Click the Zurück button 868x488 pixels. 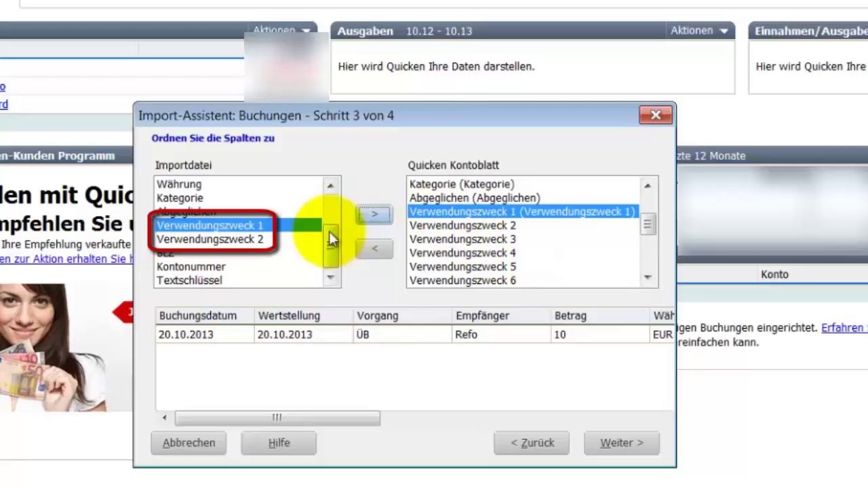532,443
